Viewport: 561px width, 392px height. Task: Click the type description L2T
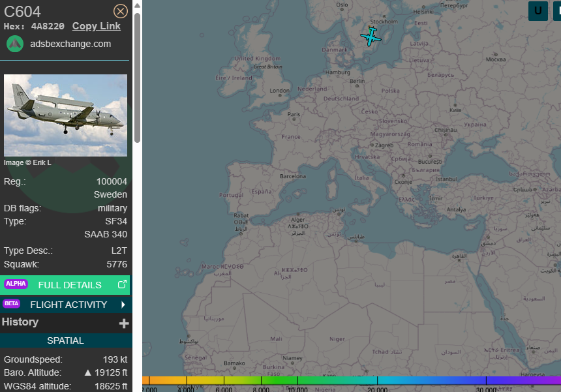pos(119,250)
